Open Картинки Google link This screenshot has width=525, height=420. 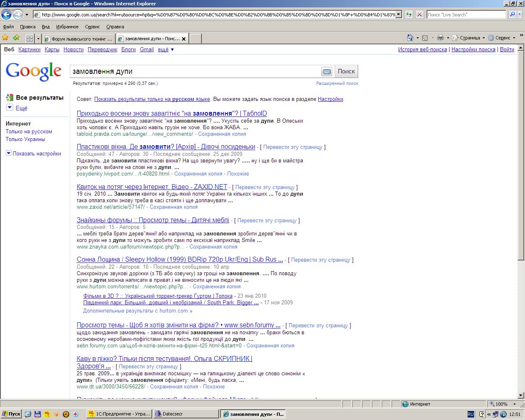pos(30,49)
